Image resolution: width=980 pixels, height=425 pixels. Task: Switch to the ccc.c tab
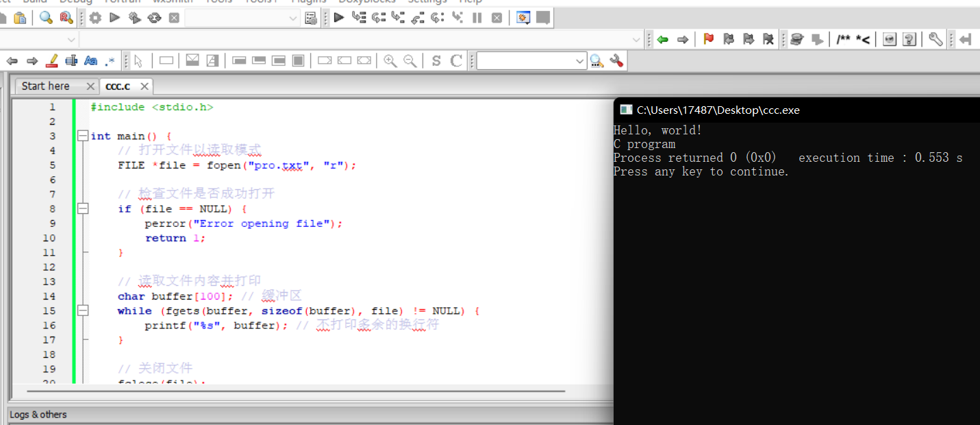(x=118, y=86)
